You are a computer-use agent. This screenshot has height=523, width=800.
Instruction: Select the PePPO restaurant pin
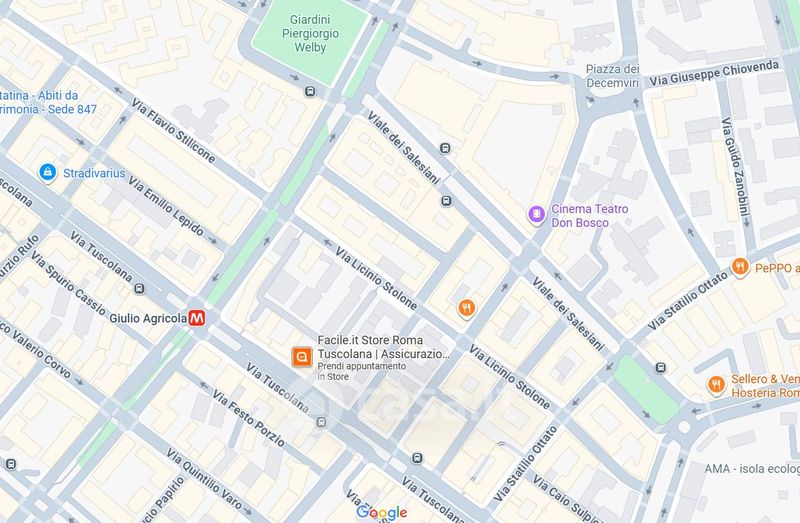(x=740, y=267)
